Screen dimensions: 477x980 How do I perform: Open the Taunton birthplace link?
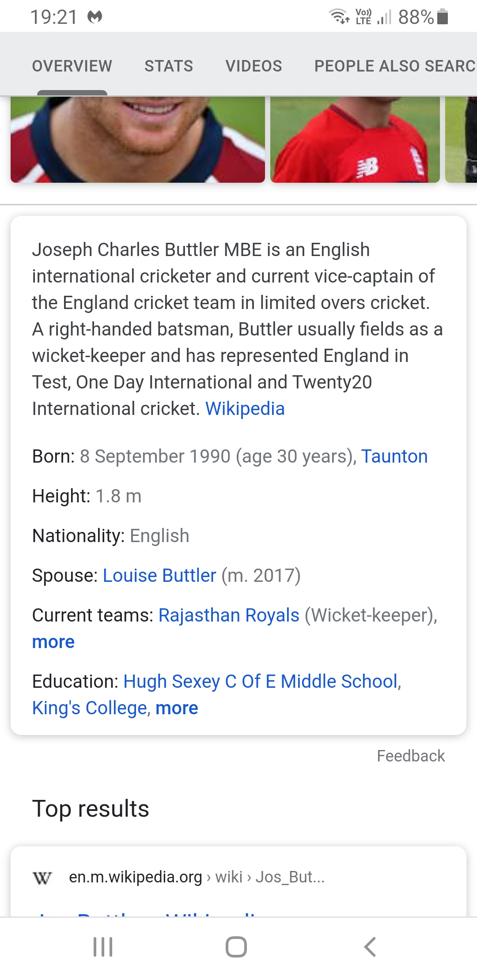[394, 456]
